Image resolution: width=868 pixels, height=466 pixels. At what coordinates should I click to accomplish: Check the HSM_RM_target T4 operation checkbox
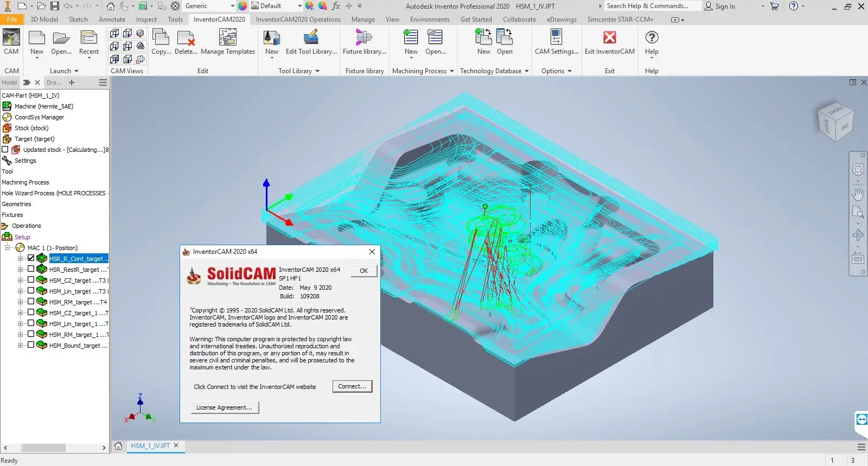point(31,302)
